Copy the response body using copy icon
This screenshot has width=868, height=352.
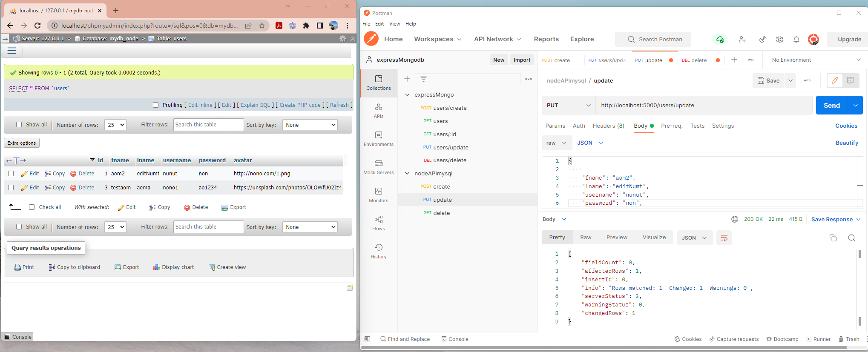point(833,238)
